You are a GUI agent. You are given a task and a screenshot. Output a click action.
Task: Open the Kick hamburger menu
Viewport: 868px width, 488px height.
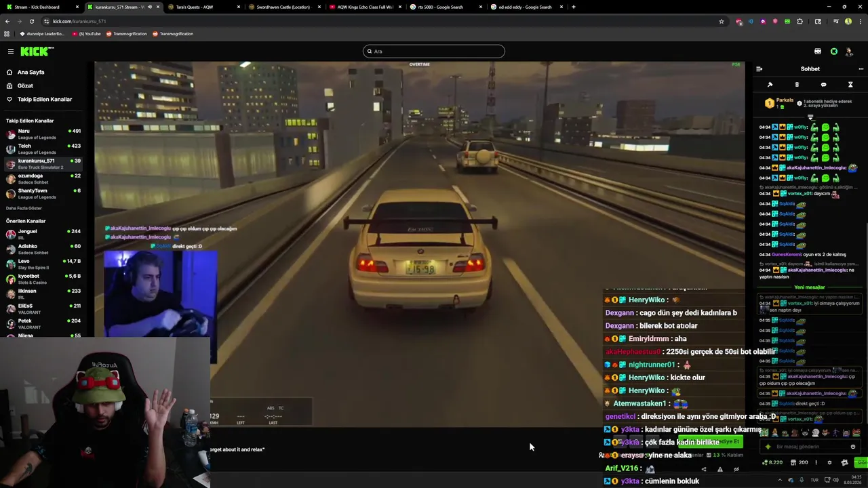10,52
